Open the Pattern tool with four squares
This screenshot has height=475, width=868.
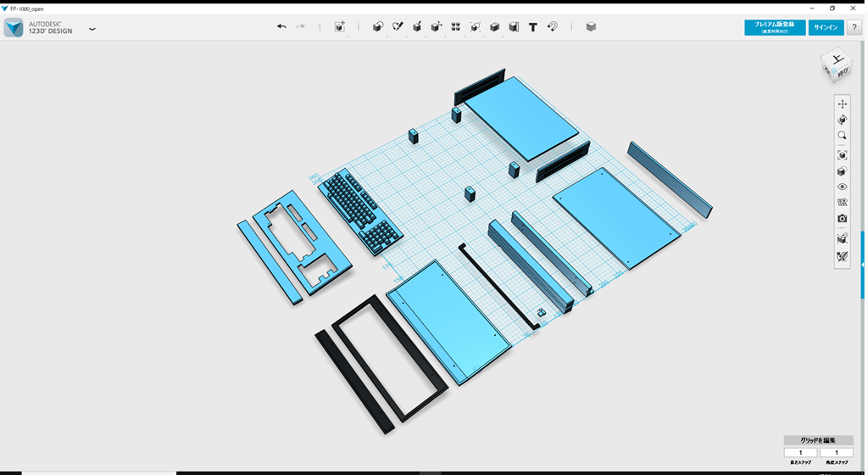tap(455, 27)
